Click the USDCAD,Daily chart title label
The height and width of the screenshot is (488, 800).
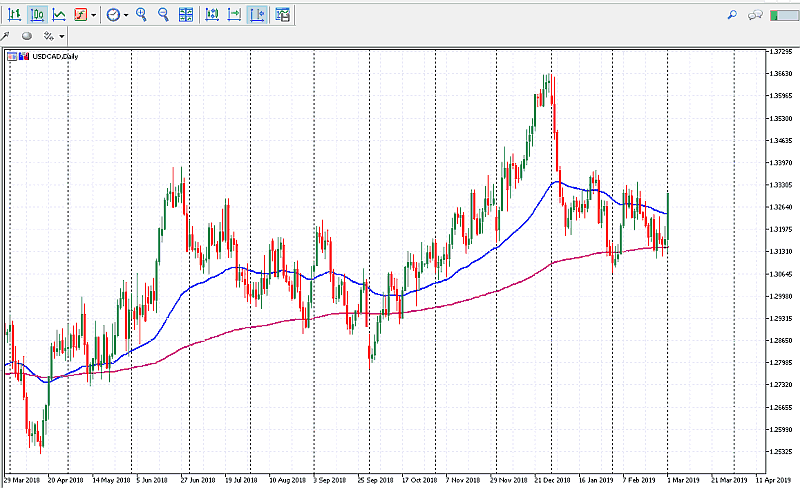[56, 56]
